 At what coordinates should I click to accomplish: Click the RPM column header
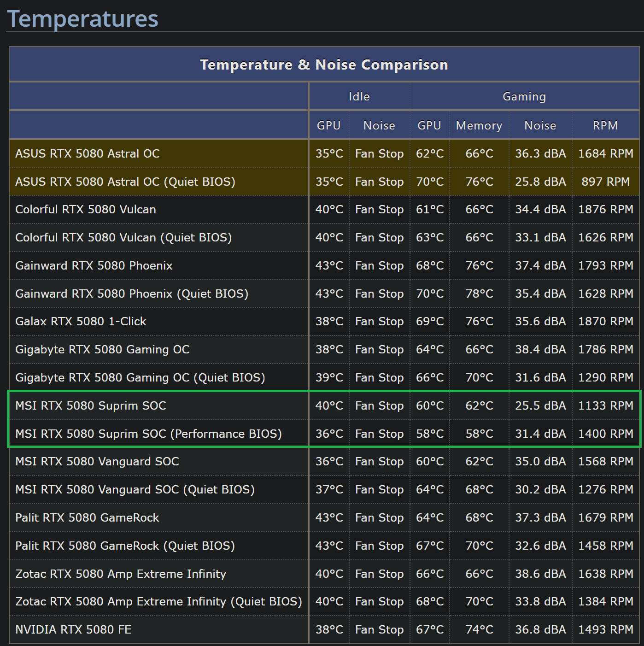(605, 125)
